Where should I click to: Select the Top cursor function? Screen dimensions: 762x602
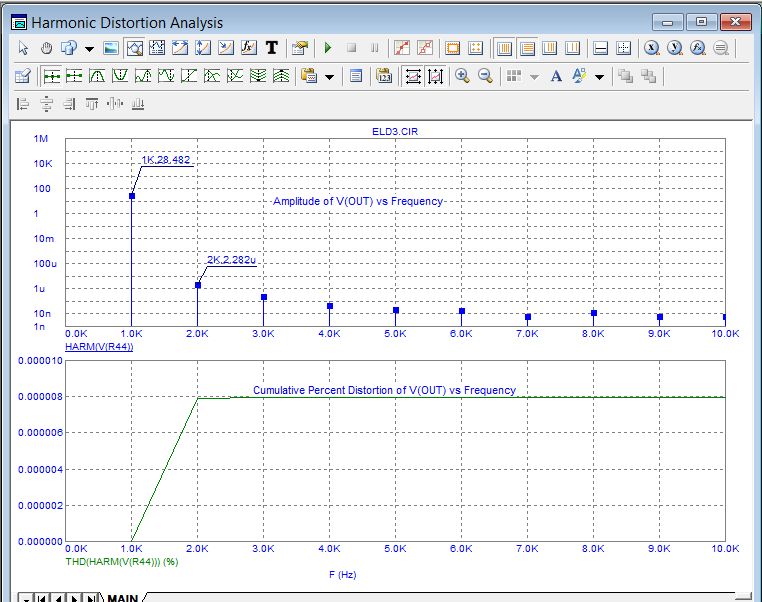click(x=212, y=76)
